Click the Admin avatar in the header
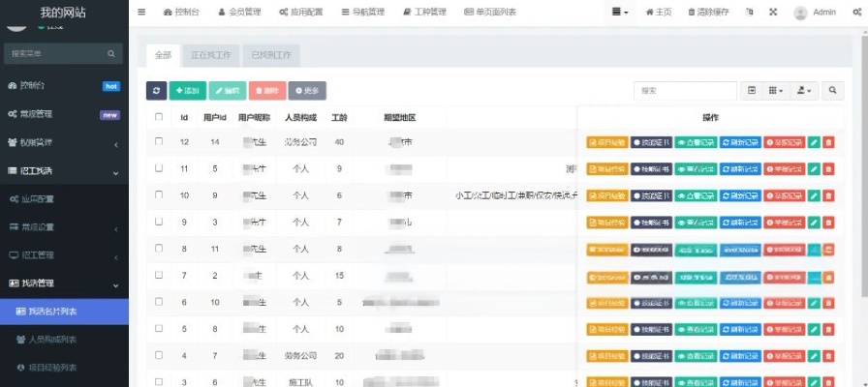Screen dimensions: 868x387 pyautogui.click(x=800, y=13)
